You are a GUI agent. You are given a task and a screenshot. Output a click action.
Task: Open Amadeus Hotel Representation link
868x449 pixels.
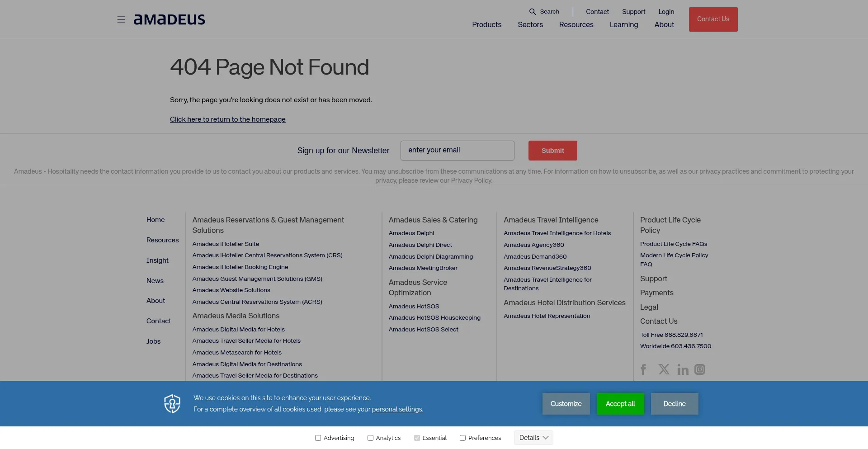click(x=547, y=316)
